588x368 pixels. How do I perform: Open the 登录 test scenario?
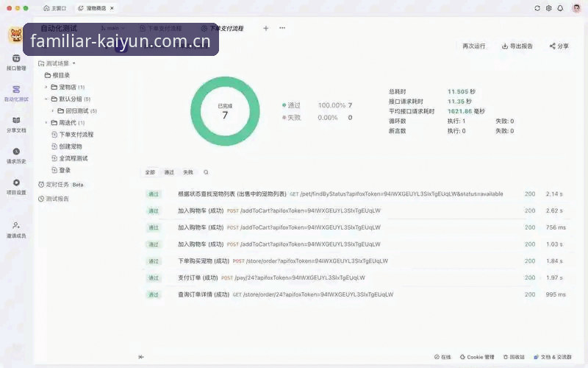click(61, 171)
